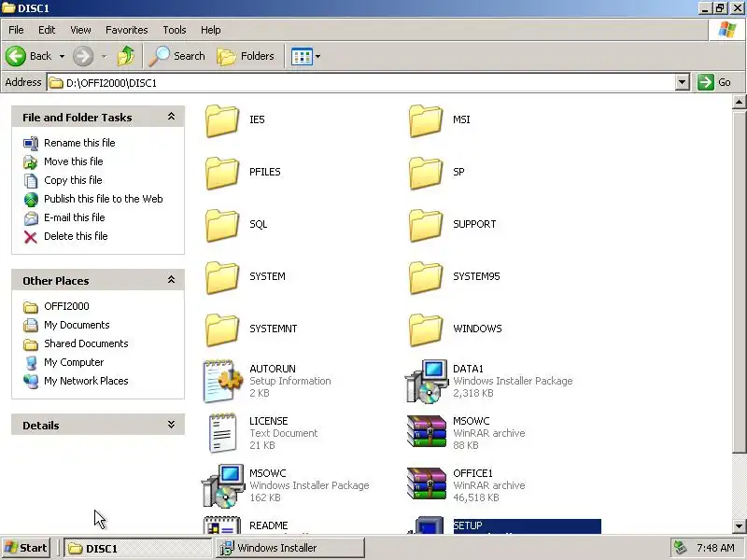Open the Edit menu

[47, 30]
